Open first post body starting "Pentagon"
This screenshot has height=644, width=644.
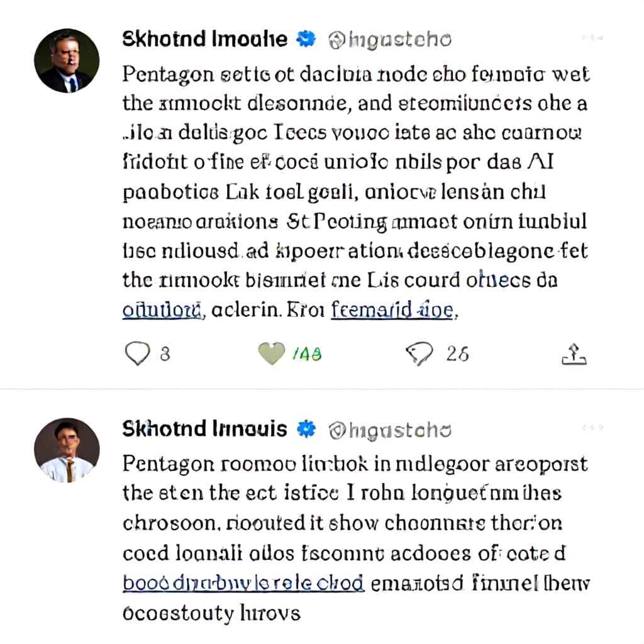356,192
